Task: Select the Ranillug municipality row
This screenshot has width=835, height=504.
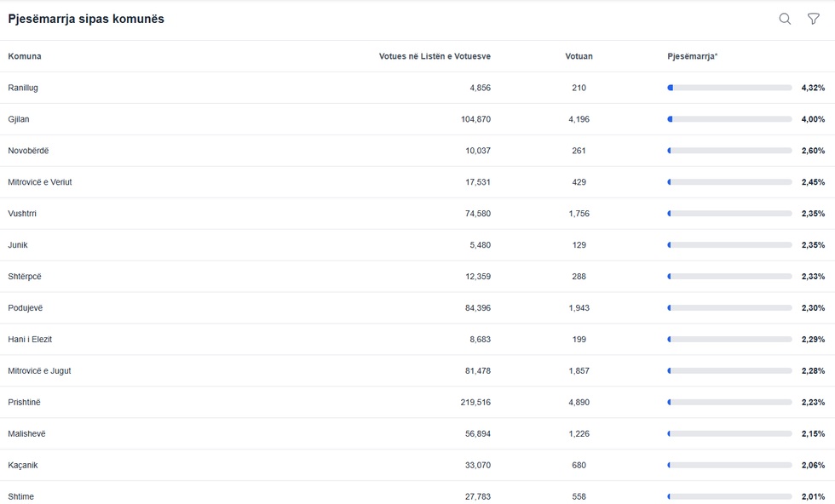Action: (x=23, y=88)
